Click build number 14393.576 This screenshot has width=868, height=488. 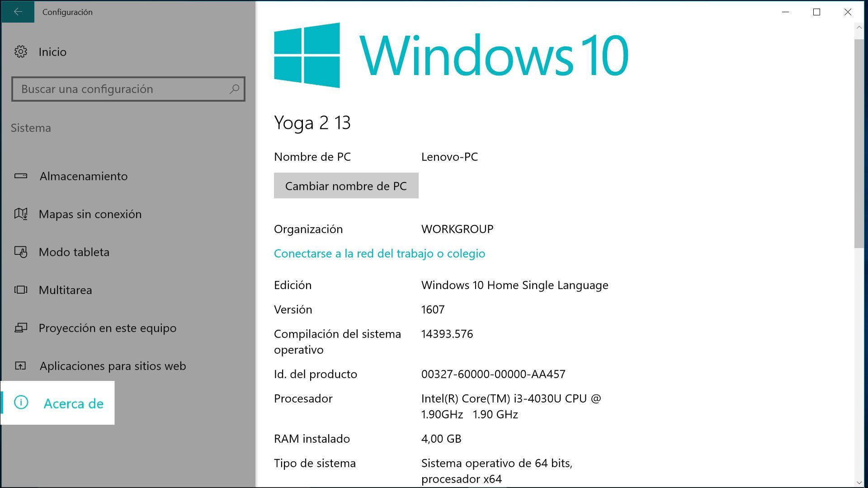point(447,334)
